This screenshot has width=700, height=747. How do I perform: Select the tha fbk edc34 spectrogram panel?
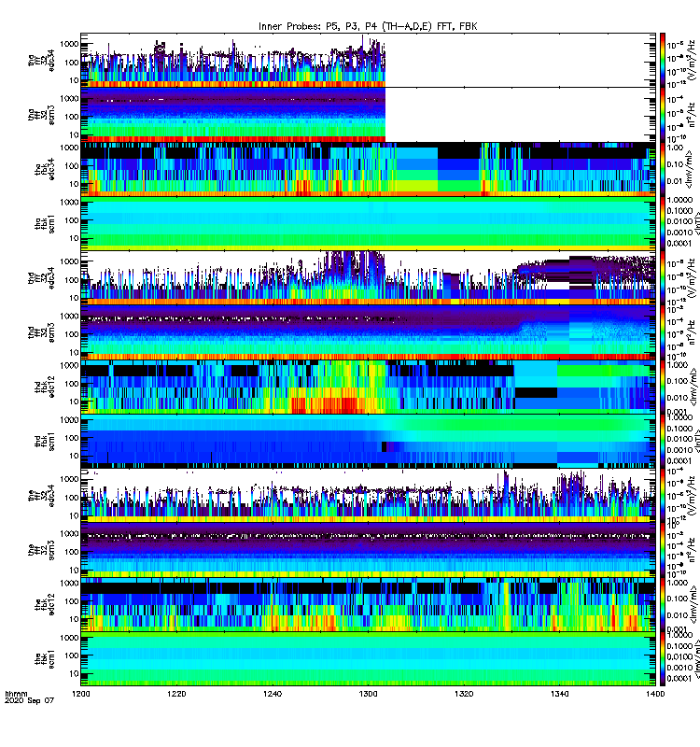368,169
